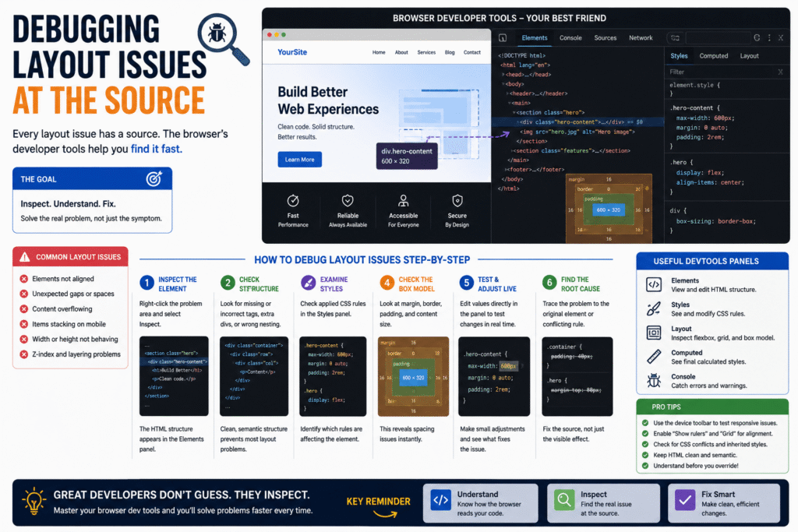Viewport: 798px width, 532px height.
Task: Open the Sources tab
Action: [x=605, y=38]
